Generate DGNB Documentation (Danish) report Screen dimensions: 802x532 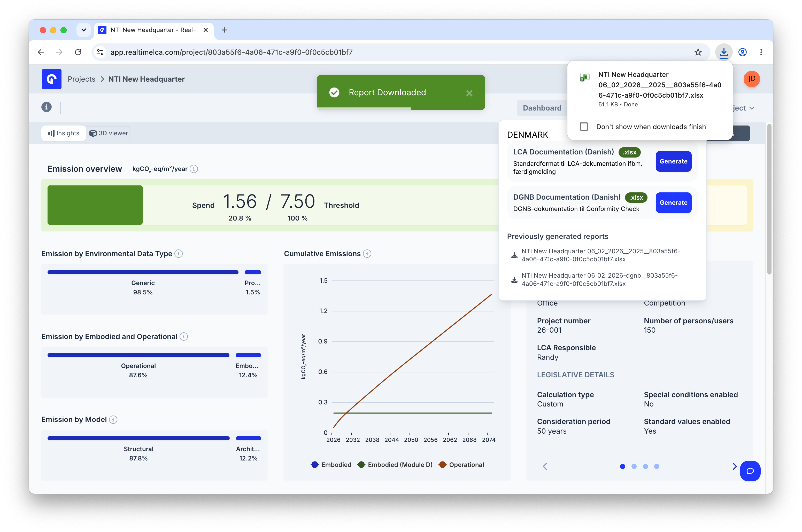click(673, 202)
